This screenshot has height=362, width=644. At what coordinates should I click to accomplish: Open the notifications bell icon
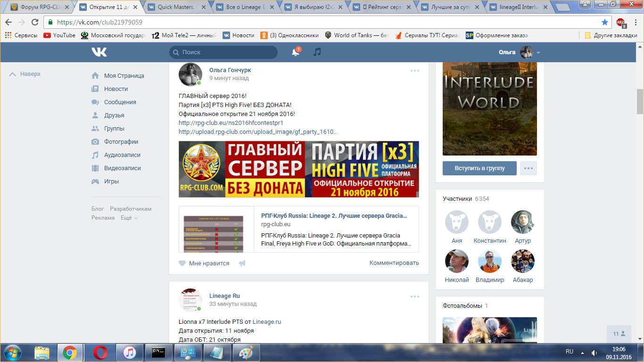click(x=296, y=52)
